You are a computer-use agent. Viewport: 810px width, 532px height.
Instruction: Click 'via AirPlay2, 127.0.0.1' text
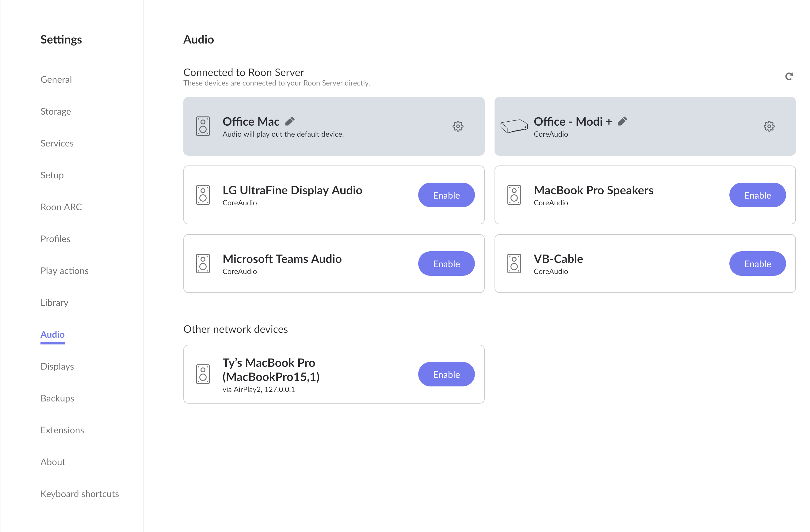tap(259, 389)
